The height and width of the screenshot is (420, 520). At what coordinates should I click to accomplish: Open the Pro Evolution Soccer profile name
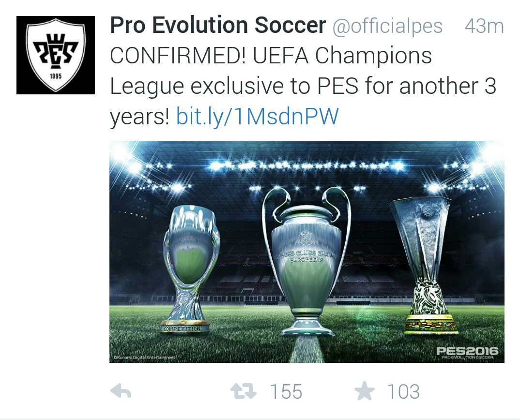[218, 26]
